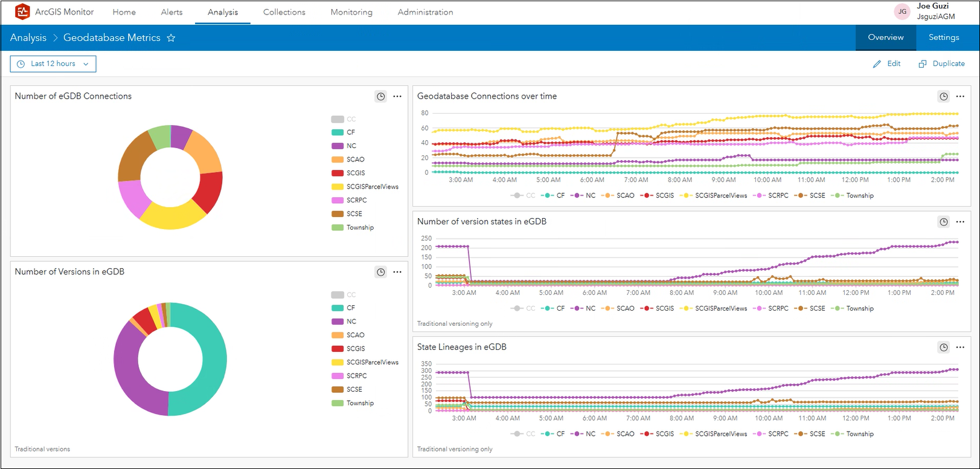Open the Monitoring tab
This screenshot has height=469, width=980.
pyautogui.click(x=351, y=12)
